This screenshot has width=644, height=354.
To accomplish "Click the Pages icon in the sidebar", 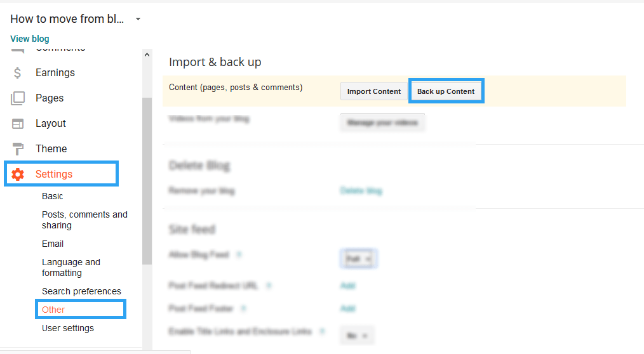I will click(x=18, y=98).
